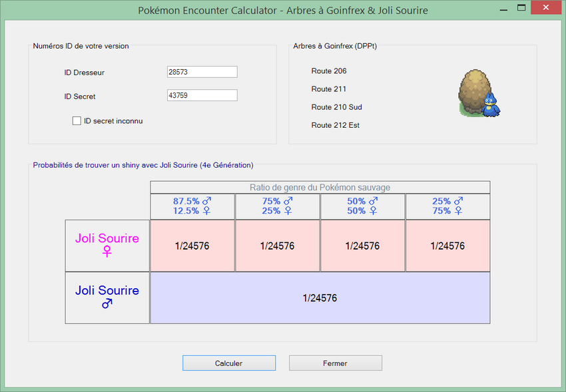566x392 pixels.
Task: Focus the ID Secret text box
Action: [x=202, y=95]
